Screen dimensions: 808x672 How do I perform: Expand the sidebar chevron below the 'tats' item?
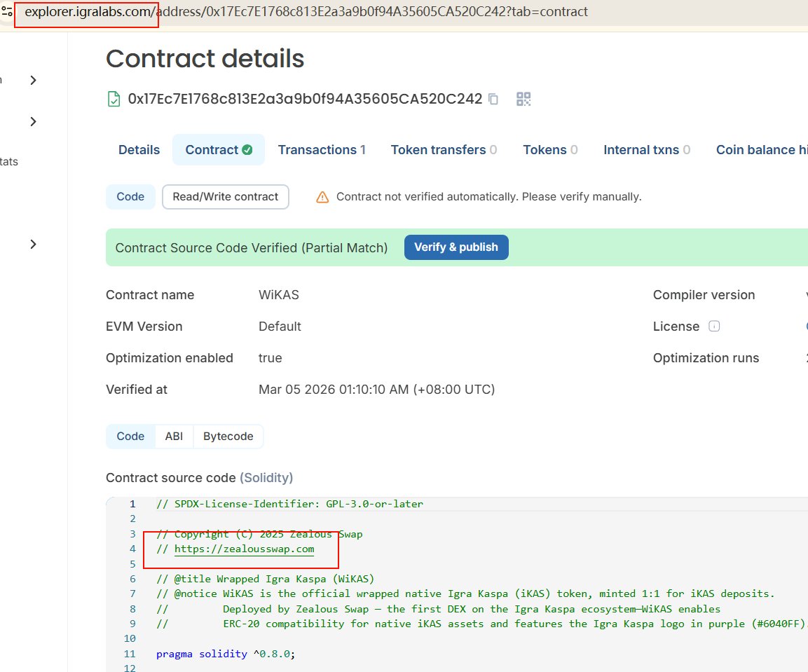[34, 245]
